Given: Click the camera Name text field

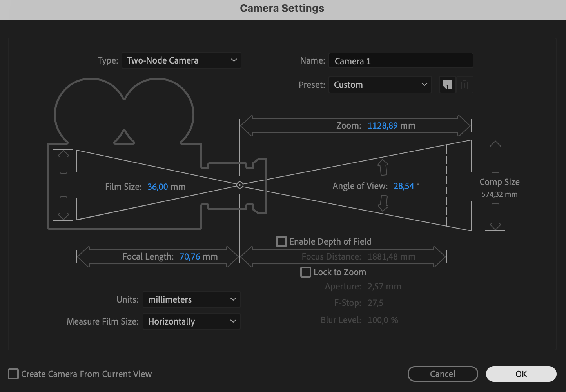Looking at the screenshot, I should (401, 61).
